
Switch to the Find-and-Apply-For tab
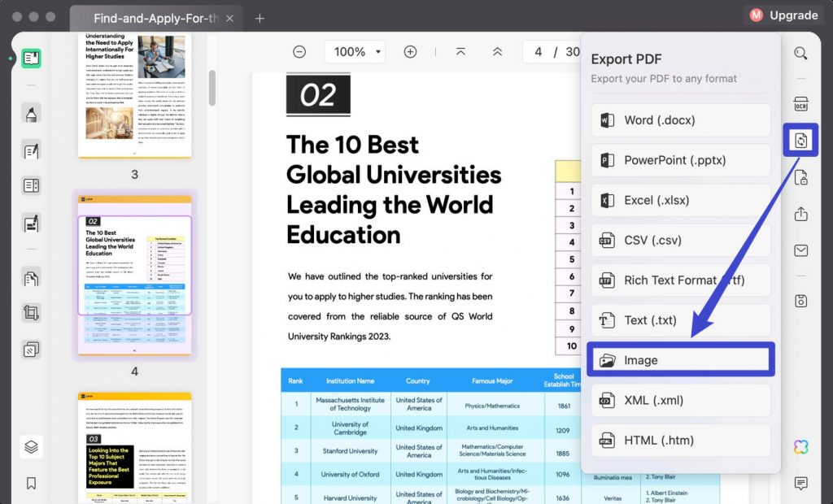click(150, 16)
